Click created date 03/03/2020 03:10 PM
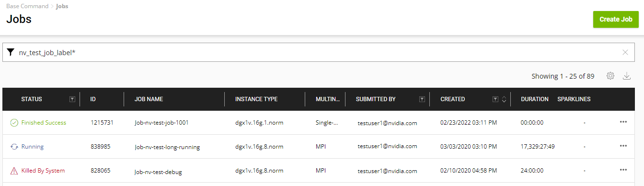This screenshot has height=186, width=644. tap(469, 146)
